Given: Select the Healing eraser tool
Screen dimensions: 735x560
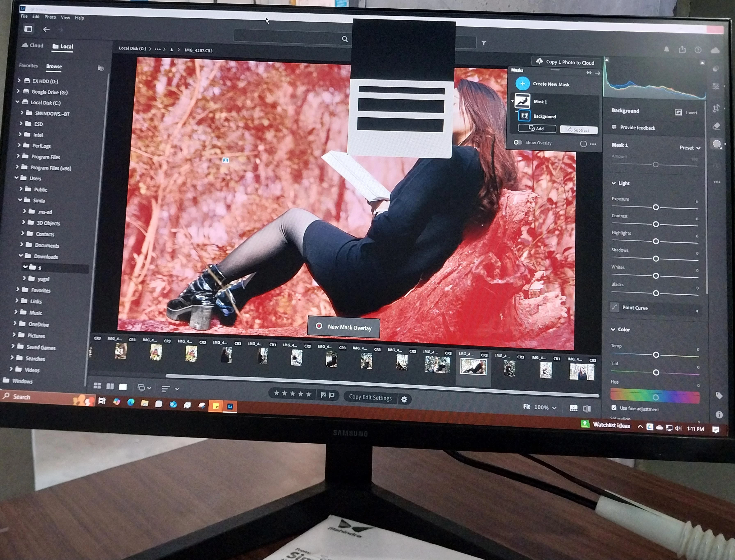Looking at the screenshot, I should [x=716, y=126].
